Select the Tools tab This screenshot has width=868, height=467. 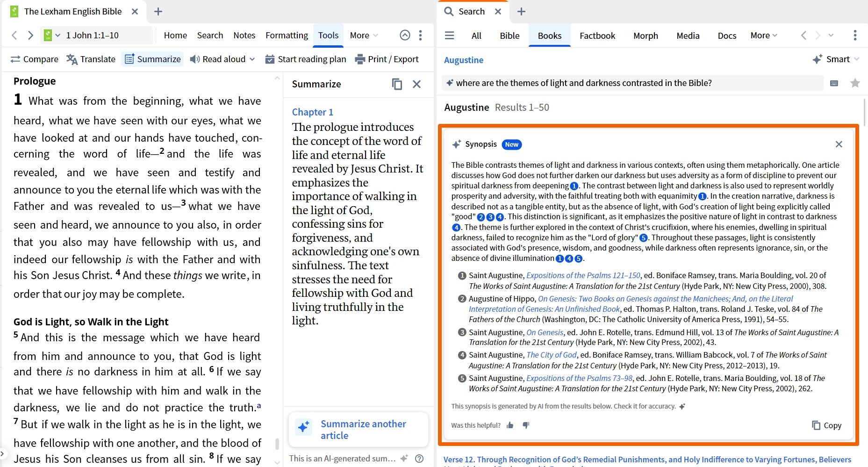[x=328, y=35]
